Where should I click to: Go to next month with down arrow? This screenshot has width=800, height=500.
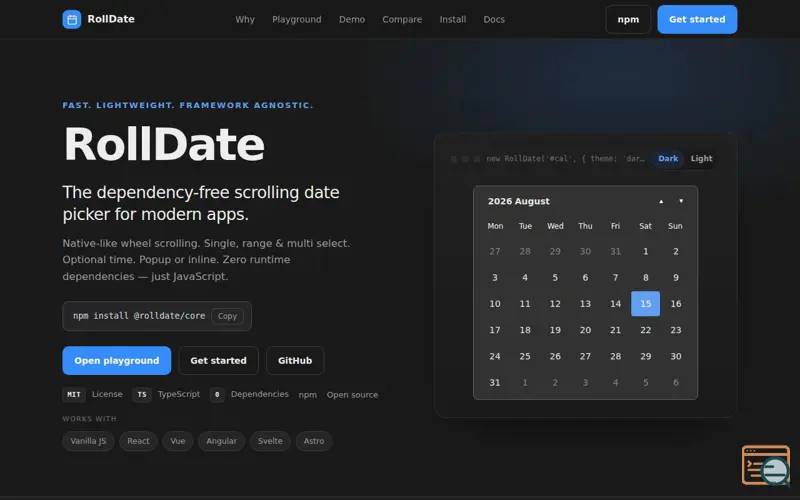[681, 201]
